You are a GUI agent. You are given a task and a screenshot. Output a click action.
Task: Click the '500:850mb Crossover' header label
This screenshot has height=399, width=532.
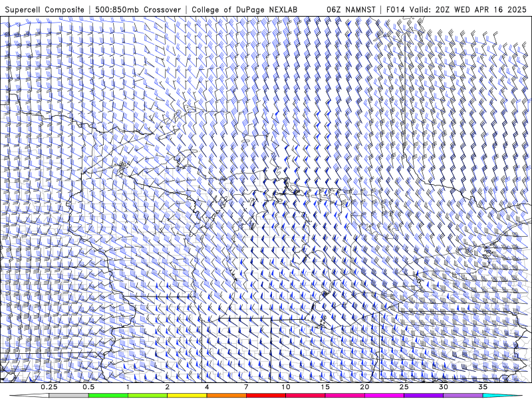click(138, 9)
